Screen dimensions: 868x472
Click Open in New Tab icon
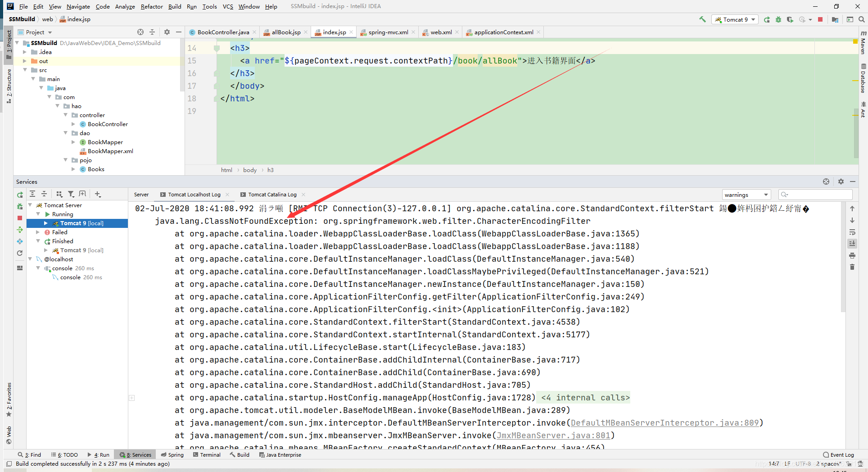[82, 194]
